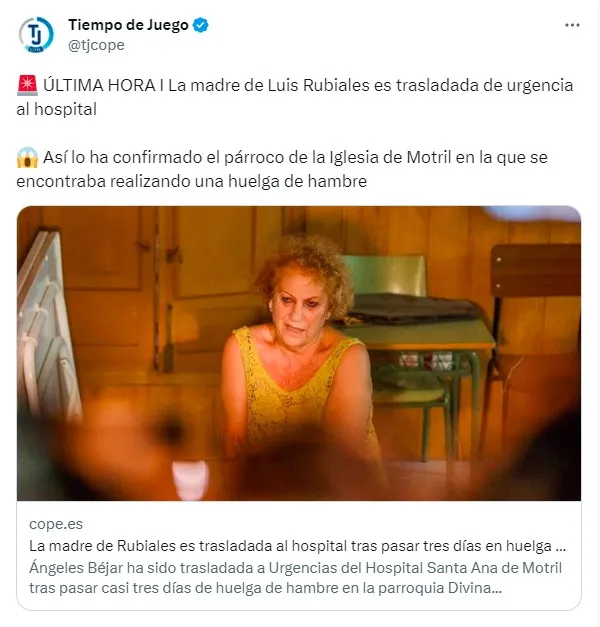Click 'encontraba realizando una huelga de hambre' line

(x=192, y=181)
